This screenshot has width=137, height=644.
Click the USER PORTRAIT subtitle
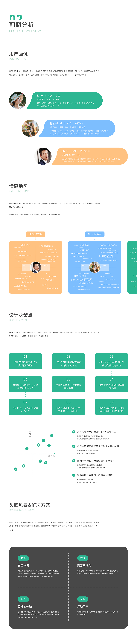(x=19, y=59)
